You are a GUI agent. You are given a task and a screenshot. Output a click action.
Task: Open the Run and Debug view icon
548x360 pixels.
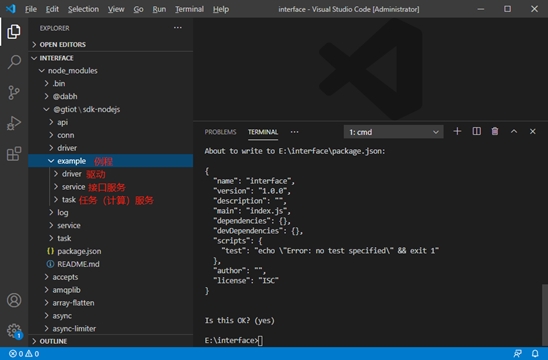pos(14,123)
